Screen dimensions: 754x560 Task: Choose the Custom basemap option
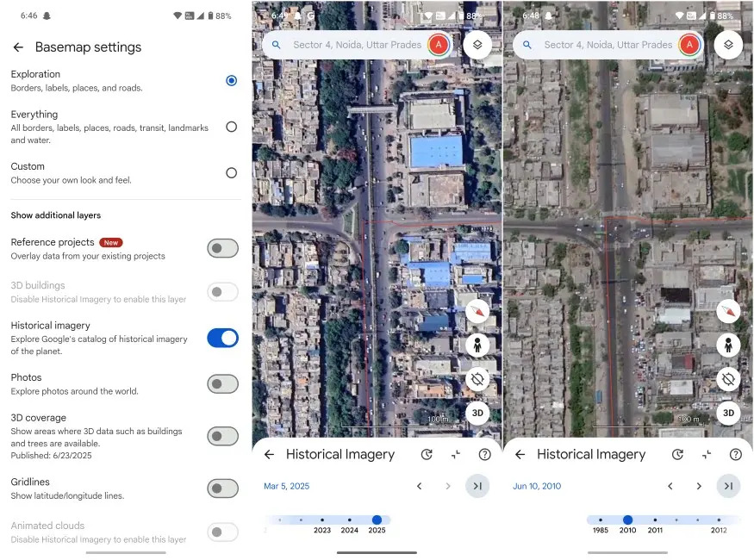click(231, 172)
